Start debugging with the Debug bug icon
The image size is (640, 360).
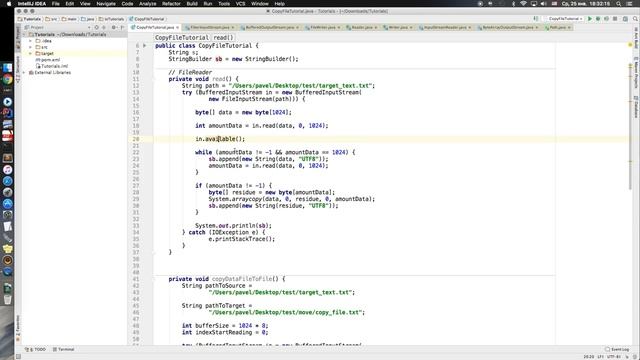[598, 19]
